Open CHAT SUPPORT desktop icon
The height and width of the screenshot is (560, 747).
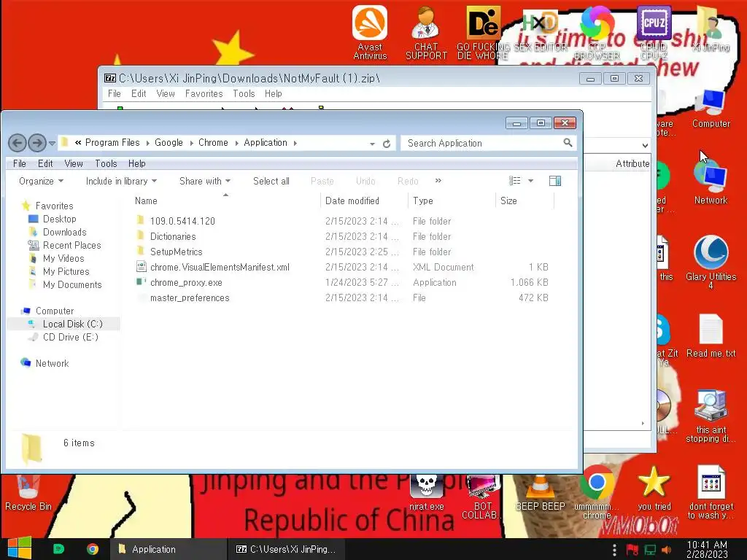(x=426, y=33)
